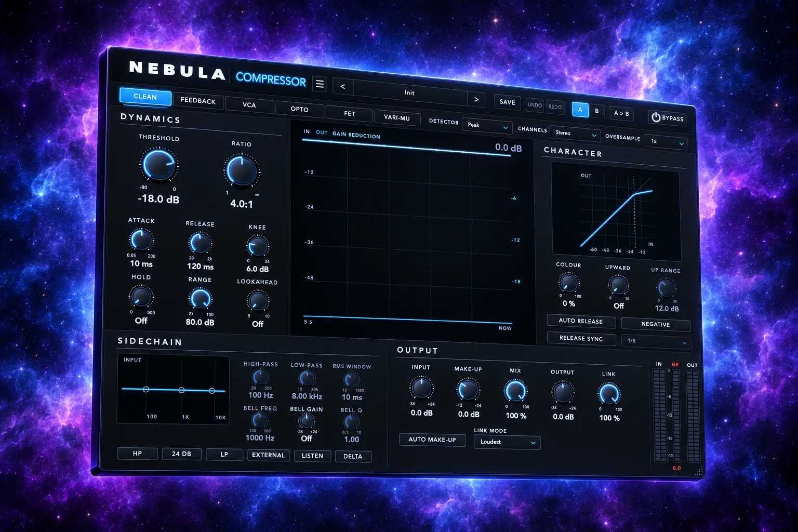Image resolution: width=798 pixels, height=532 pixels.
Task: Click the Up Range knob
Action: click(667, 288)
